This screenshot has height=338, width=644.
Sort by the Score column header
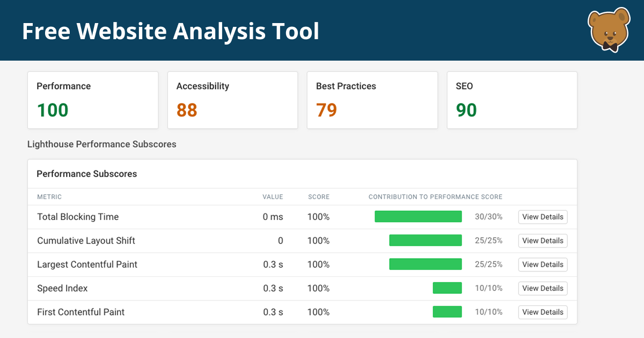coord(318,197)
